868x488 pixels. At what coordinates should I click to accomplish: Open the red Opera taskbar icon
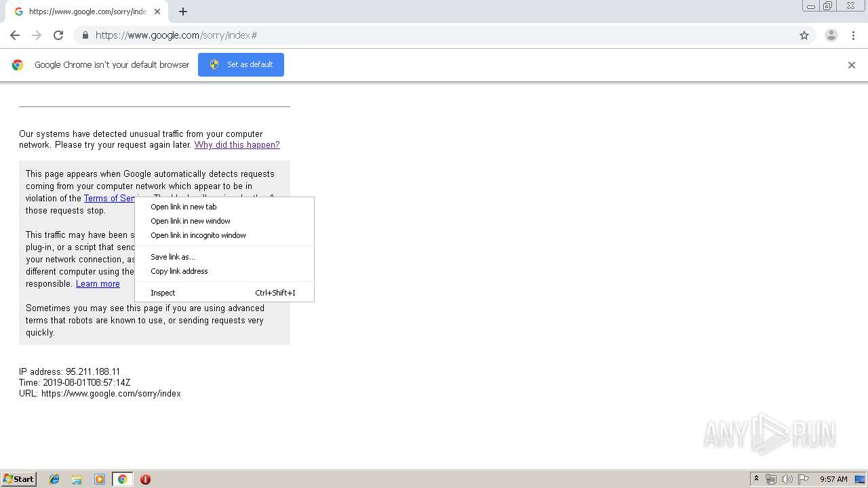click(145, 479)
